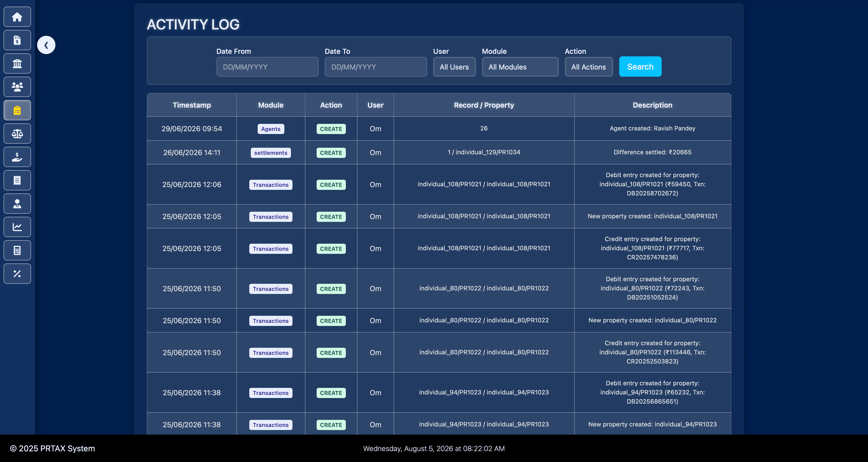Open the bank building icon

[17, 64]
